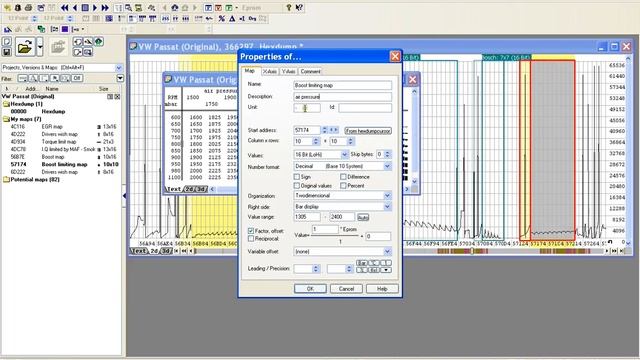
Task: Click the context help arrow-question icon
Action: click(x=299, y=7)
